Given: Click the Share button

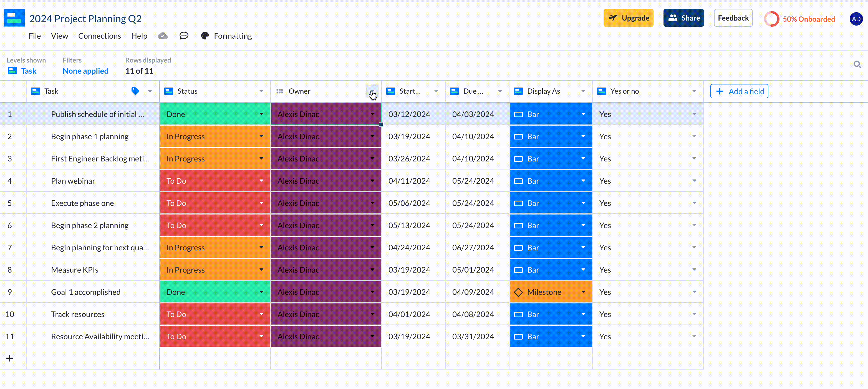Looking at the screenshot, I should pyautogui.click(x=683, y=18).
